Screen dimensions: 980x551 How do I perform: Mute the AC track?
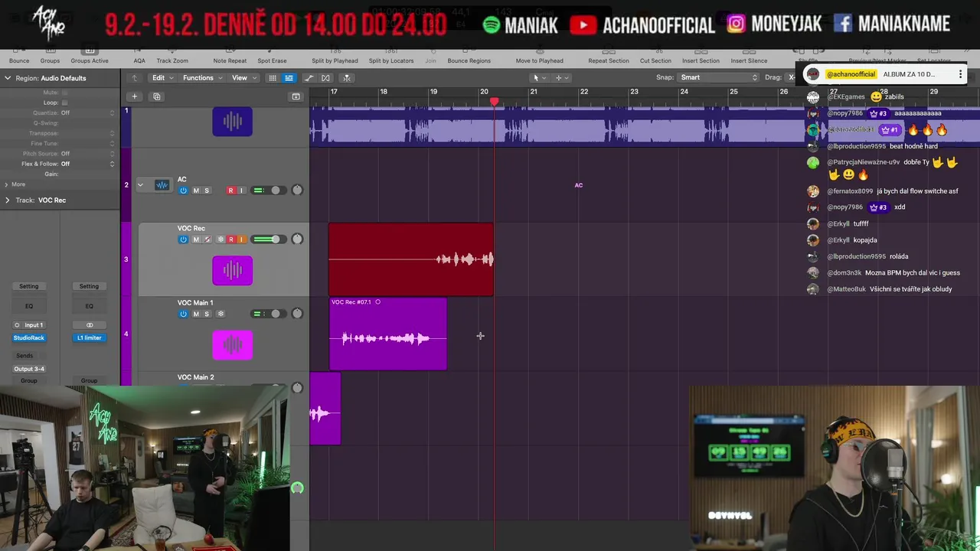(196, 191)
